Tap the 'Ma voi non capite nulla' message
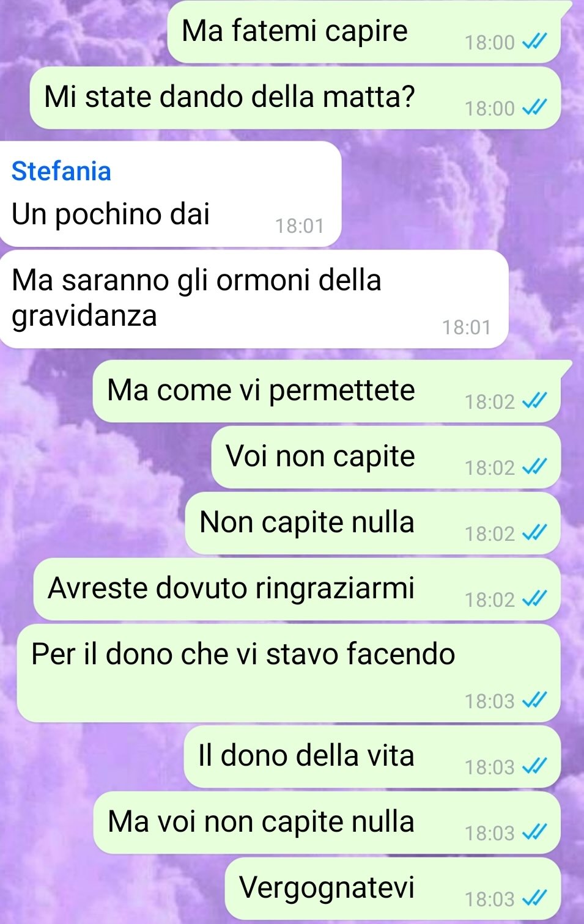 point(327,823)
